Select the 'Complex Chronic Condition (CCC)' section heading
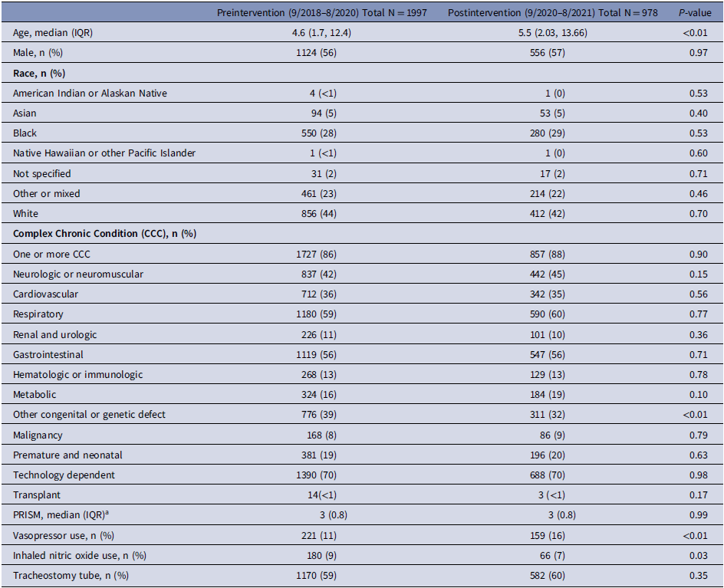Viewport: 724px width, 588px height. click(104, 234)
